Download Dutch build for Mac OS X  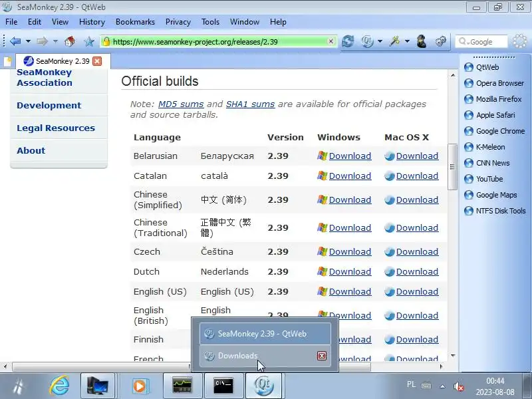tap(417, 271)
